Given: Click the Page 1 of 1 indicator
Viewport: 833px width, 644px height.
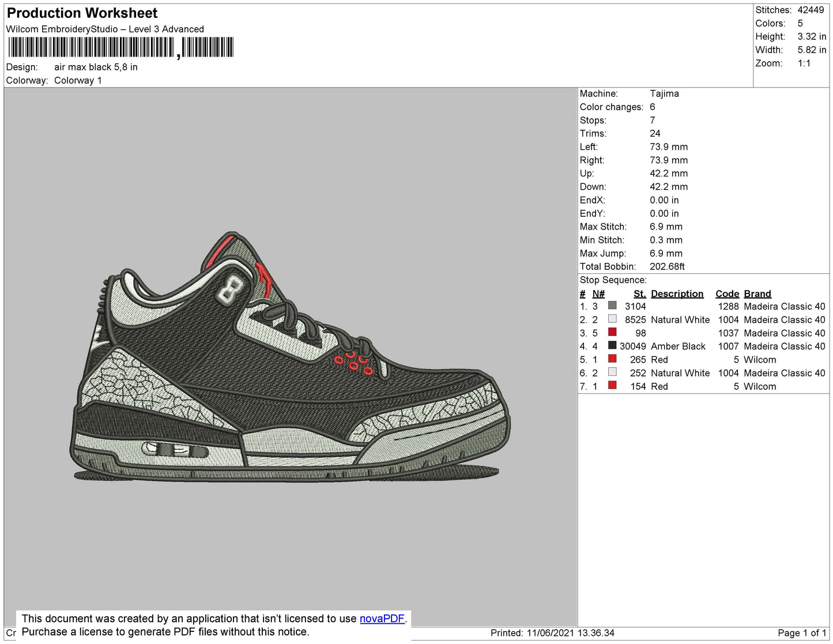Looking at the screenshot, I should click(802, 633).
